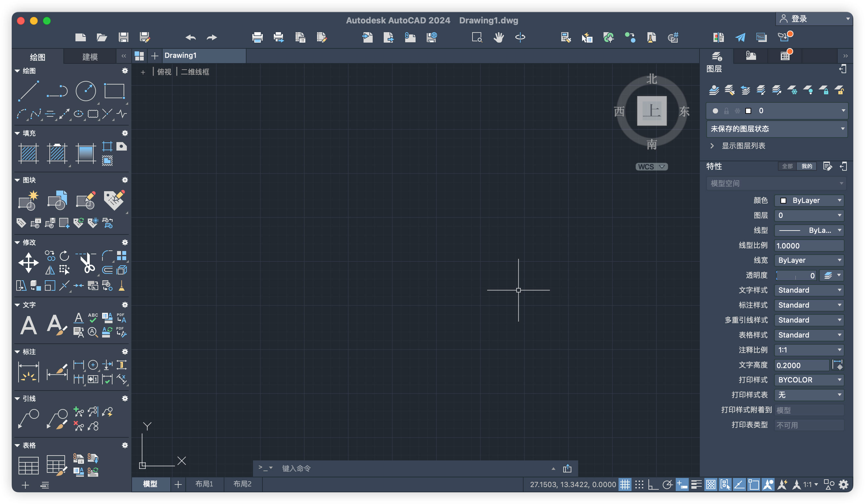Image resolution: width=865 pixels, height=504 pixels.
Task: Click the layer 0 color swatch
Action: pos(748,111)
